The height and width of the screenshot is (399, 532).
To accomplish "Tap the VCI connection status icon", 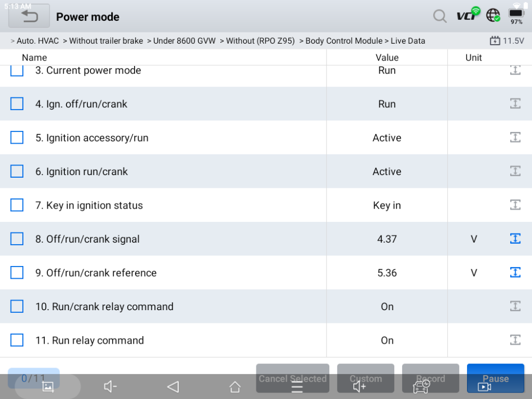I will tap(468, 14).
